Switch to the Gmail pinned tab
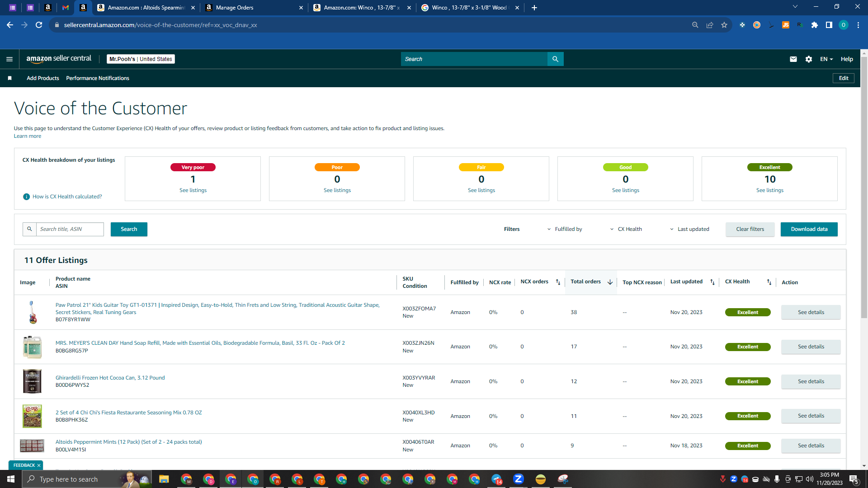Viewport: 868px width, 488px height. pyautogui.click(x=66, y=8)
